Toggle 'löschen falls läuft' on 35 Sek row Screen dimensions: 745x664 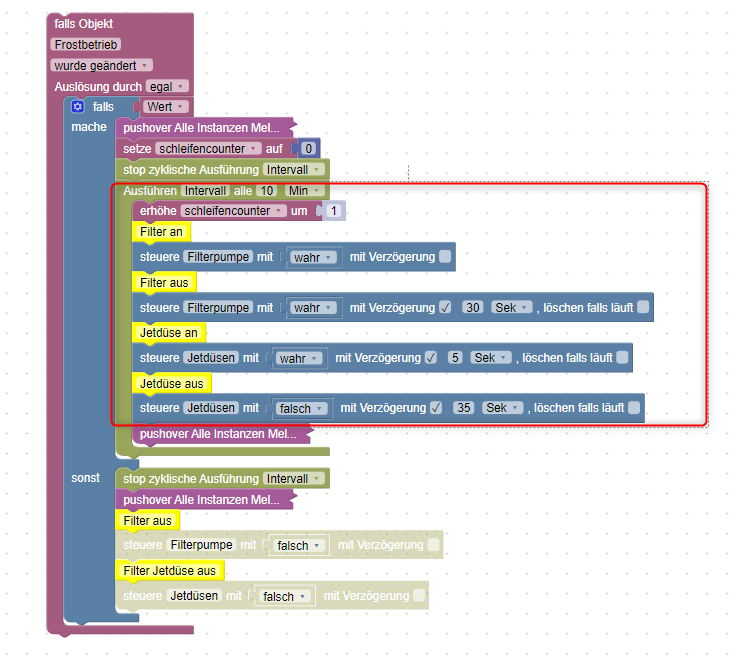[x=634, y=408]
